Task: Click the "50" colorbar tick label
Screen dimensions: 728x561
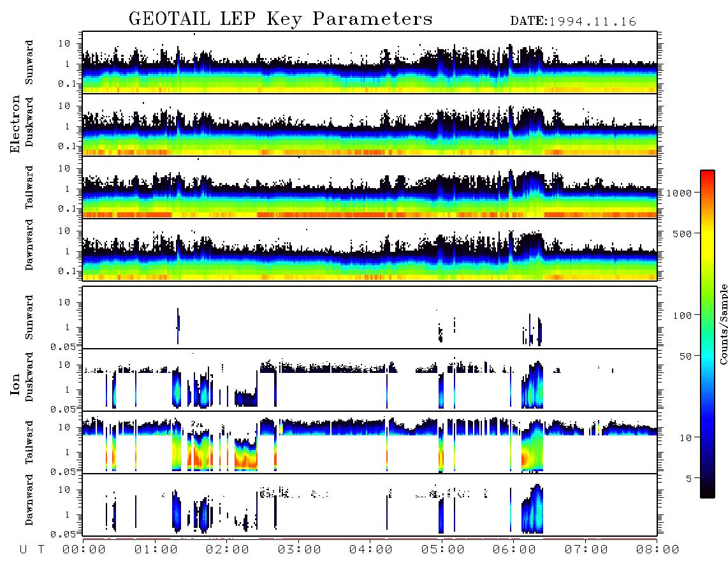Action: click(x=685, y=356)
